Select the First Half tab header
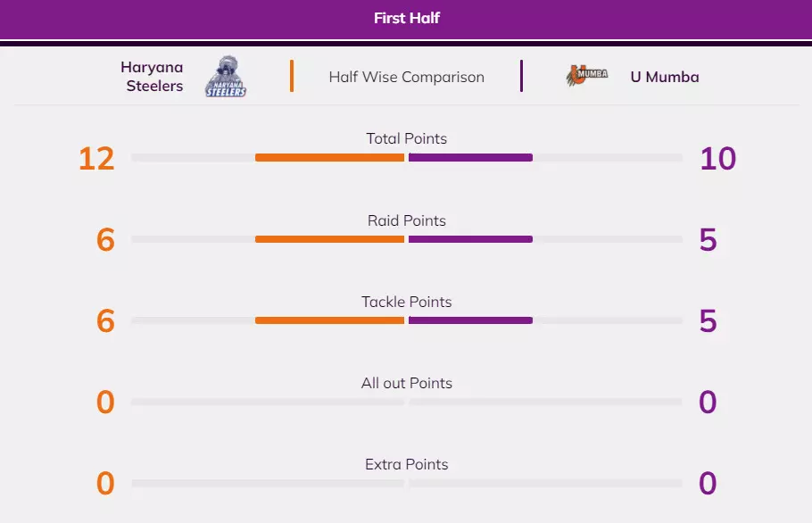 tap(406, 18)
